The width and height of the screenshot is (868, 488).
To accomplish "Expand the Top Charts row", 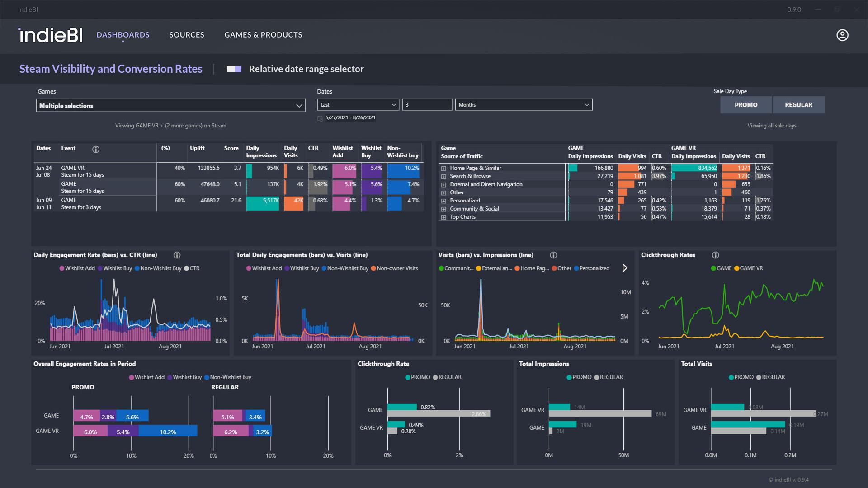I will point(444,217).
